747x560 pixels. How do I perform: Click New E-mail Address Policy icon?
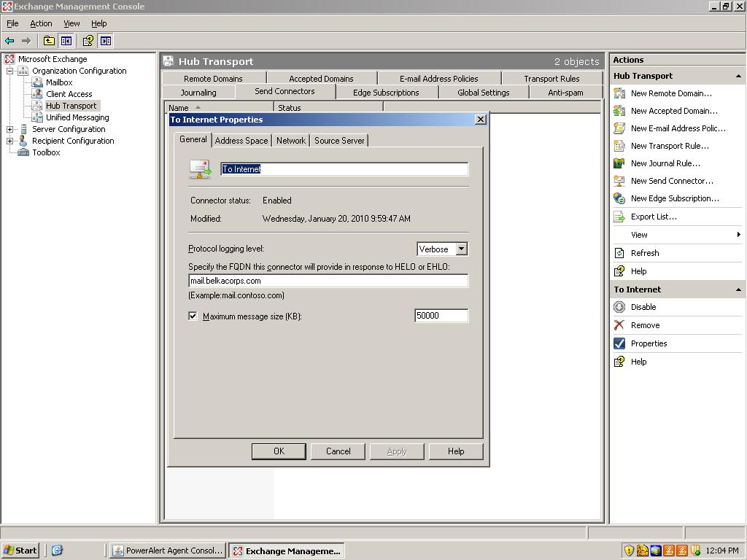619,128
